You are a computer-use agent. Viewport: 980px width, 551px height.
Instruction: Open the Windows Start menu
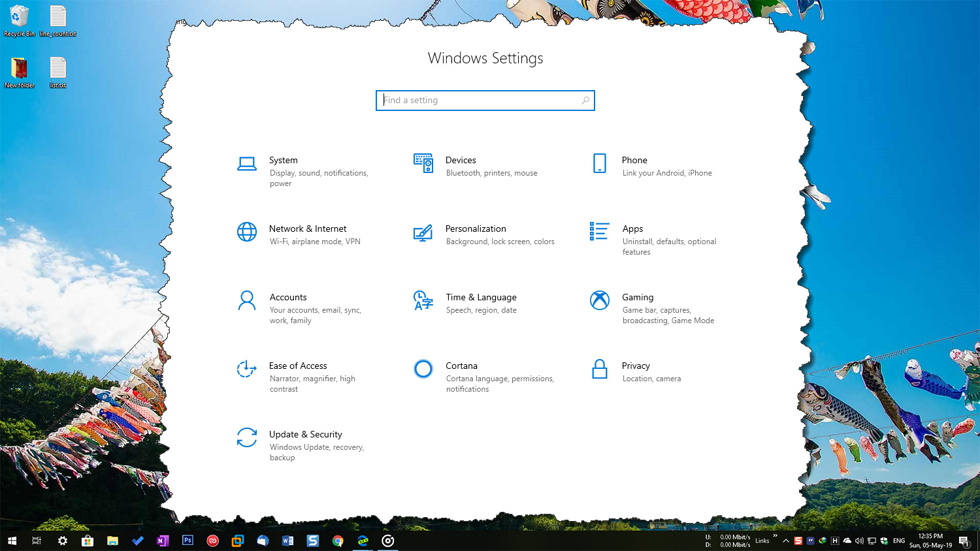point(12,541)
